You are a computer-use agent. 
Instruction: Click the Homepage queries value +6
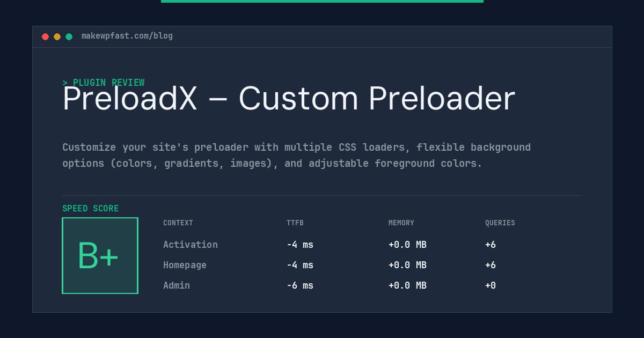pos(491,265)
